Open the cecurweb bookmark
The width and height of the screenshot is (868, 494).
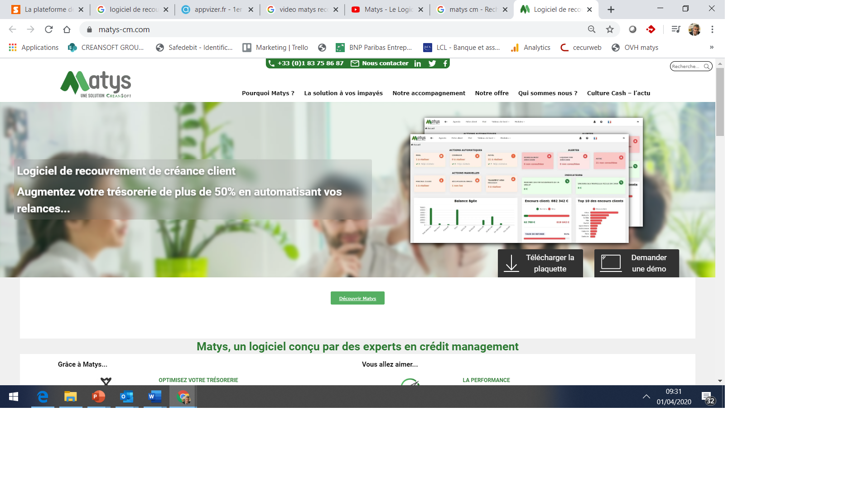(581, 47)
